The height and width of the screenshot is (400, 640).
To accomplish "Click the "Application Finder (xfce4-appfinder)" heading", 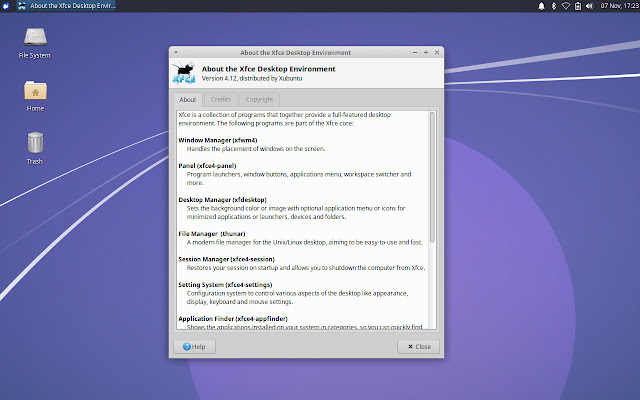I will [233, 319].
